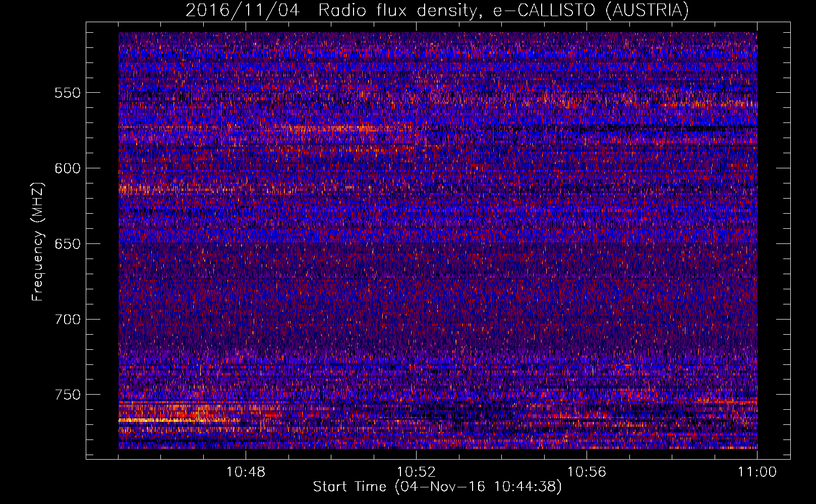Click the 700 frequency tick label

click(68, 320)
